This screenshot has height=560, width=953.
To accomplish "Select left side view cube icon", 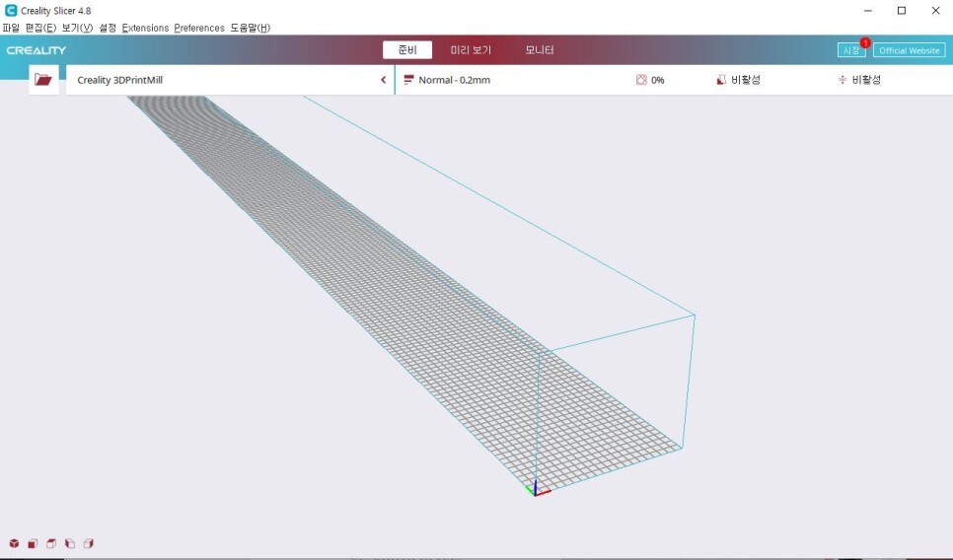I will [70, 543].
